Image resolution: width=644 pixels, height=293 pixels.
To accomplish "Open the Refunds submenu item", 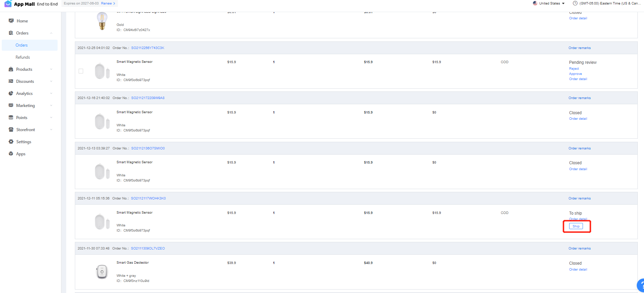I will click(23, 57).
